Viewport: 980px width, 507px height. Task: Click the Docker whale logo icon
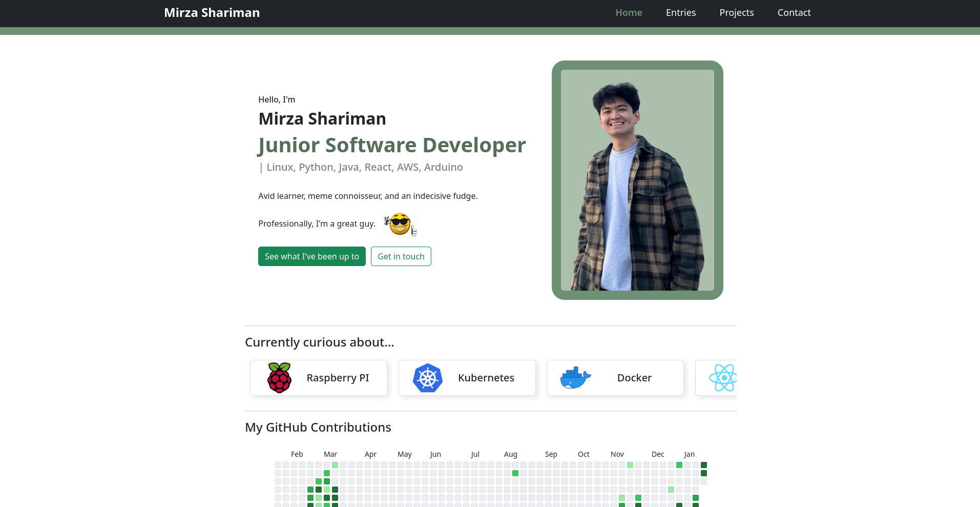click(x=575, y=378)
